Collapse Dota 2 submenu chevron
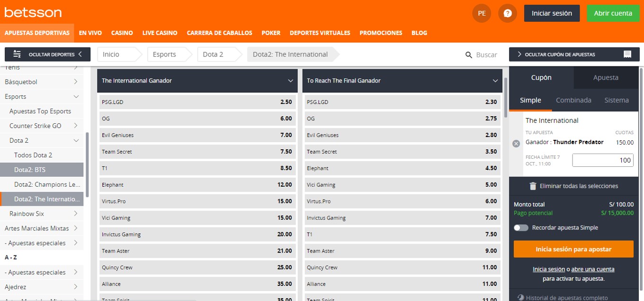The height and width of the screenshot is (301, 644). 76,140
